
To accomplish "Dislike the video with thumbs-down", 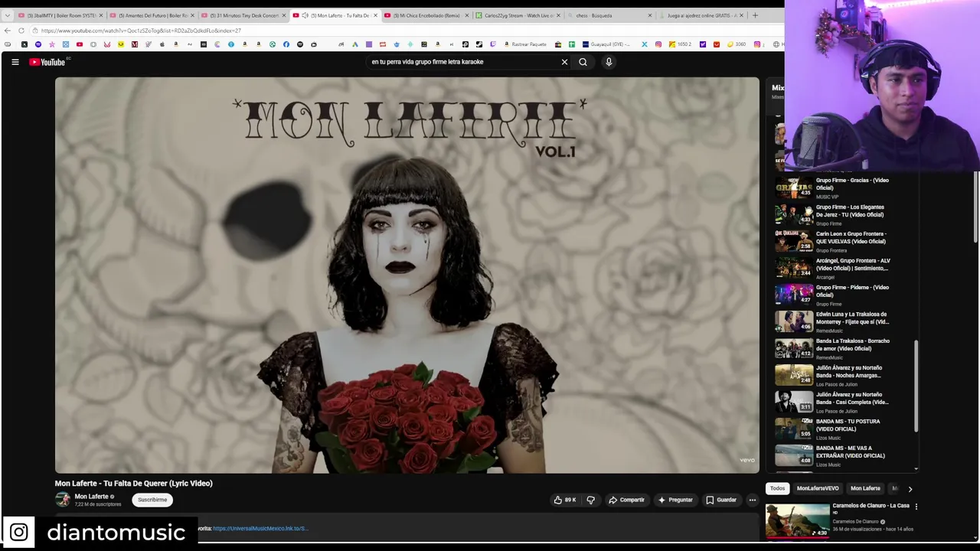I will (x=590, y=500).
